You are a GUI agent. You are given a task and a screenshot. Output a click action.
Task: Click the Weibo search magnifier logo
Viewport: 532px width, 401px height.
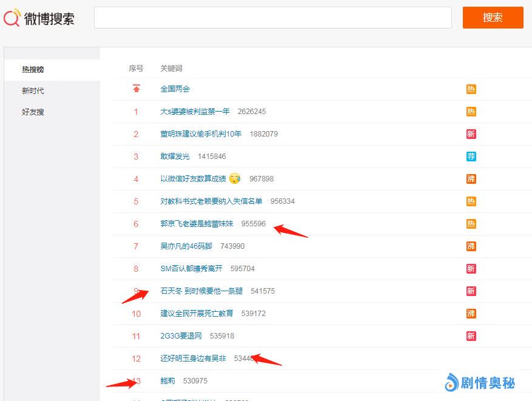point(12,18)
